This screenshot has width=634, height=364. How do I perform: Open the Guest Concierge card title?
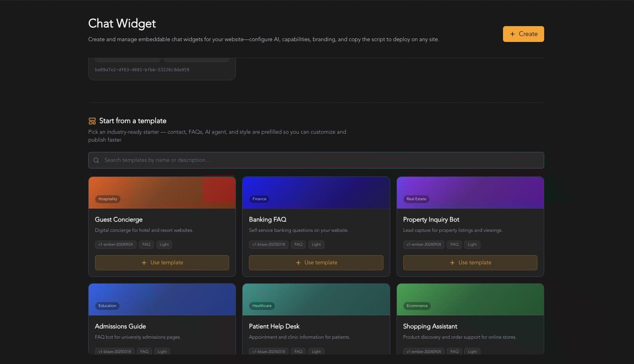119,220
